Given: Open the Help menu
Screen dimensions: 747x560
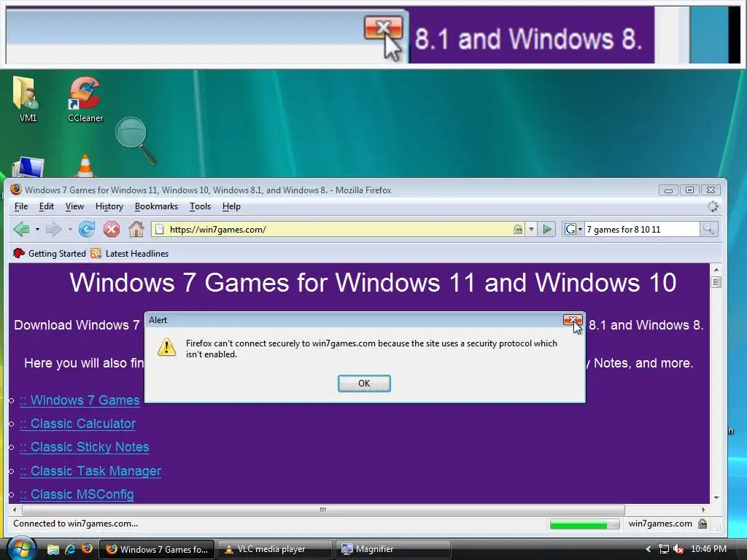Looking at the screenshot, I should (231, 206).
